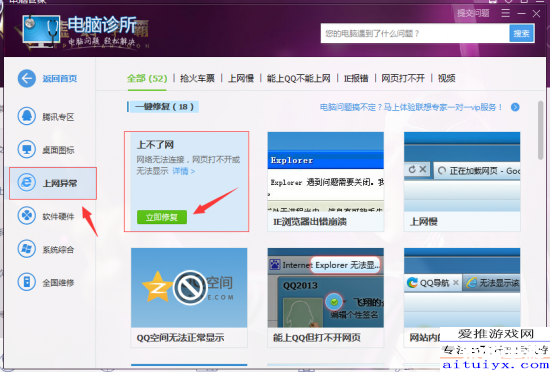Screen dimensions: 550x372
Task: Open the hamburger menu in title bar
Action: click(505, 13)
